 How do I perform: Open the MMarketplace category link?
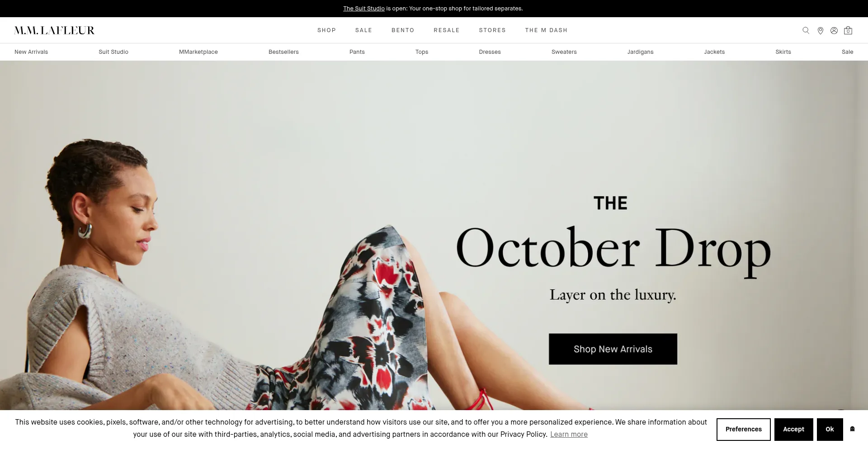click(198, 52)
